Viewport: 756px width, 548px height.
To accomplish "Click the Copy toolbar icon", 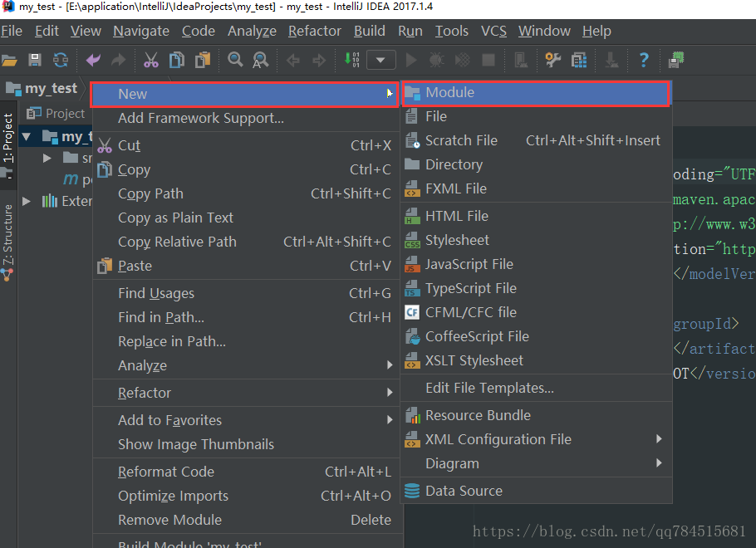I will (177, 60).
